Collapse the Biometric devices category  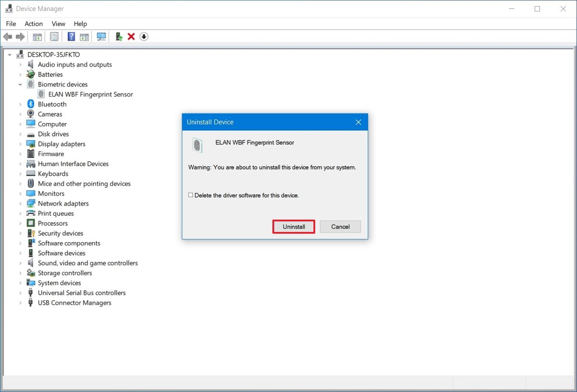point(20,84)
